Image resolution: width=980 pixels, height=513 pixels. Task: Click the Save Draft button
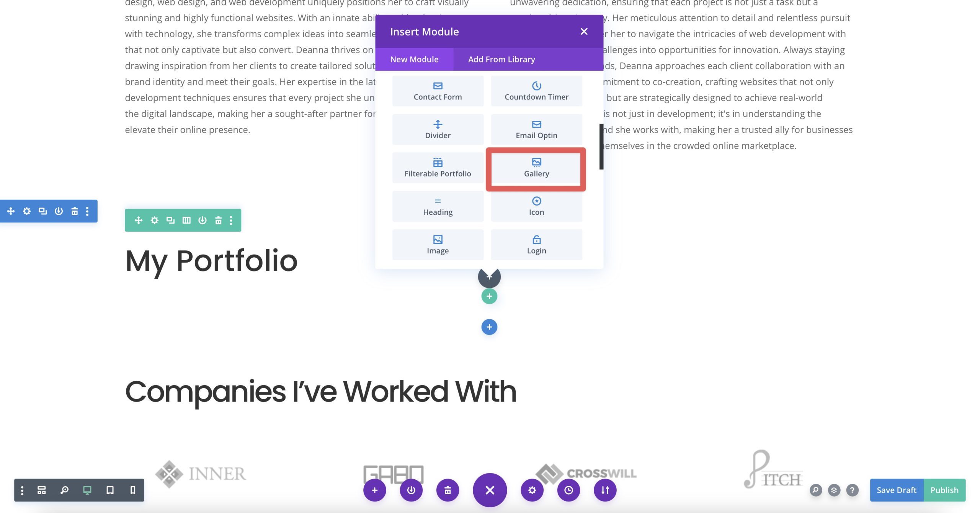pos(897,490)
